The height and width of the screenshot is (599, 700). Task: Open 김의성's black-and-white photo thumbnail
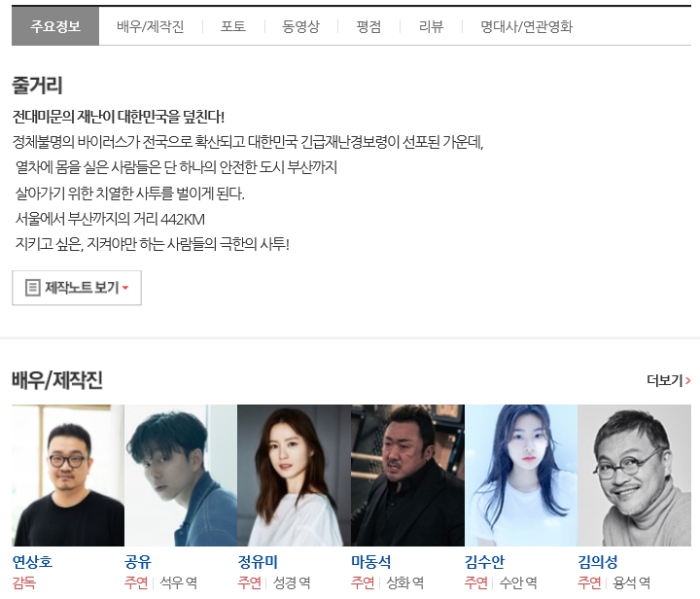coord(634,476)
